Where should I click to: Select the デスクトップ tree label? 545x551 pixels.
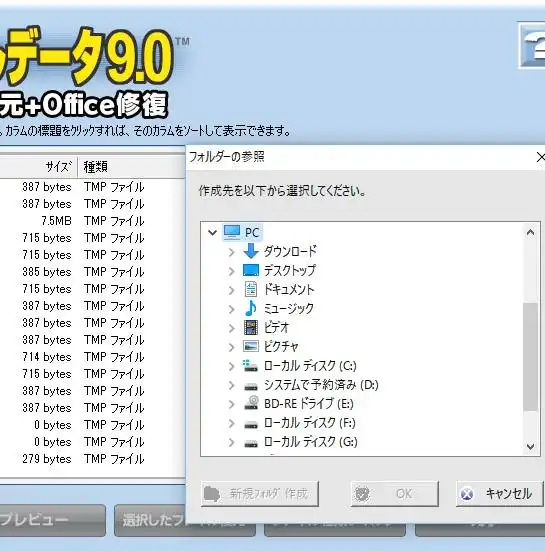290,270
